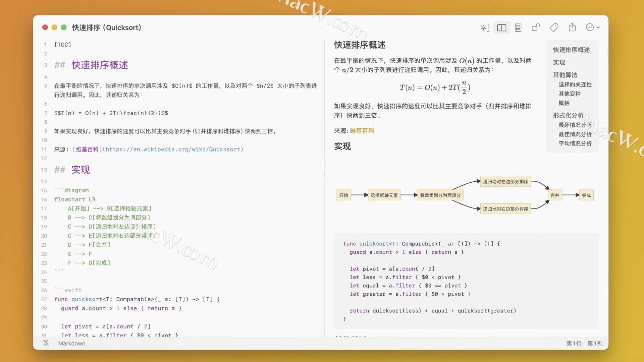Click the ```swift fence line in the editor
This screenshot has width=644, height=362.
point(68,290)
